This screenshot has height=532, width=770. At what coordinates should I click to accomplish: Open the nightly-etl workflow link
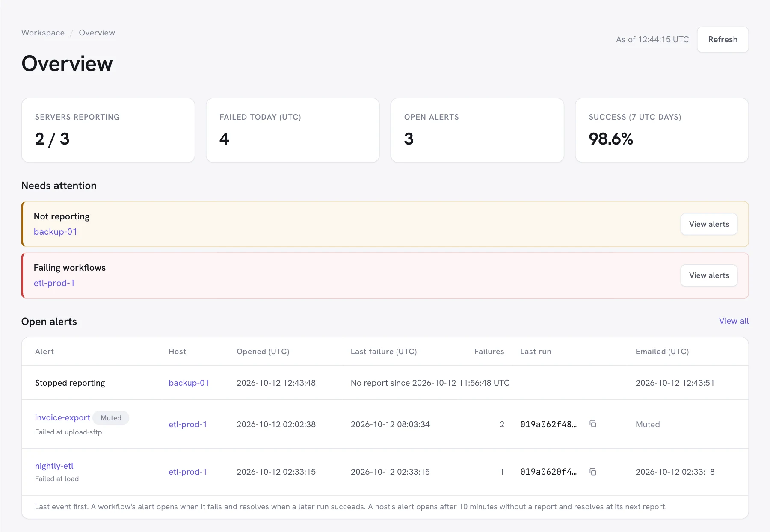pos(54,466)
